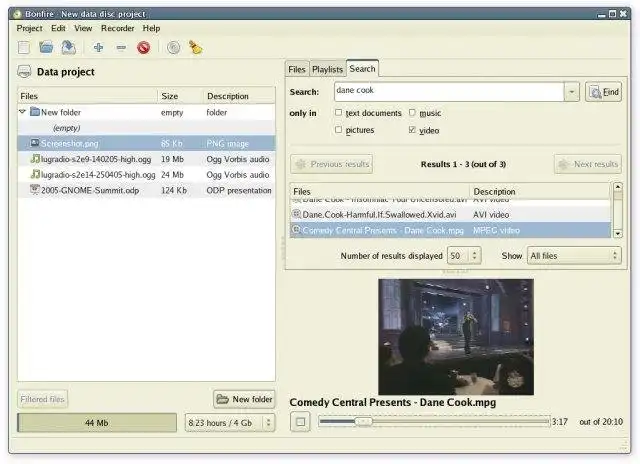Remove files with the minus toolbar icon
The width and height of the screenshot is (640, 464).
(x=121, y=48)
